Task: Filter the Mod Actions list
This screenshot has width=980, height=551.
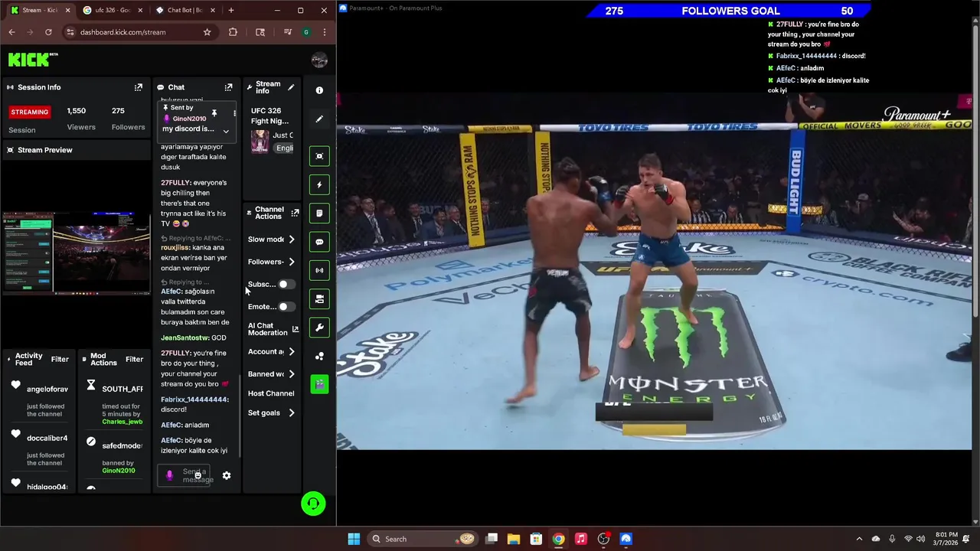Action: (x=134, y=359)
